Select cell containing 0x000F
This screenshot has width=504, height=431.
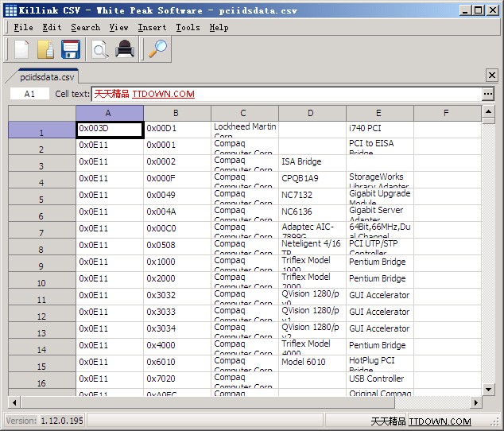[177, 180]
